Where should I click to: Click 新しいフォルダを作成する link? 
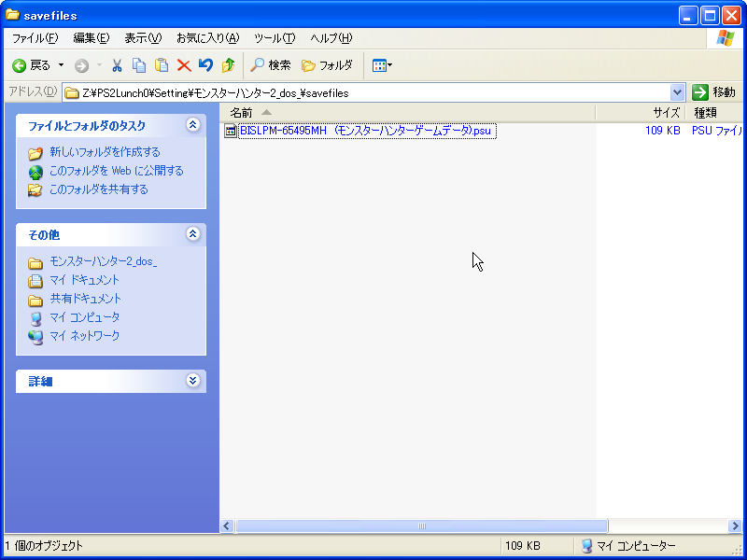pos(105,152)
